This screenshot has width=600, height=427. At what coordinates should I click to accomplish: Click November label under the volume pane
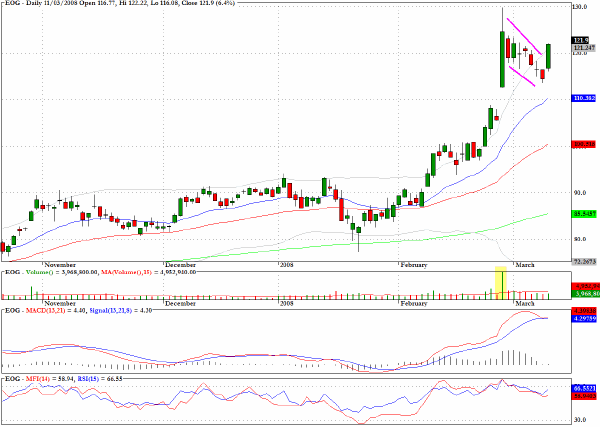pos(60,303)
